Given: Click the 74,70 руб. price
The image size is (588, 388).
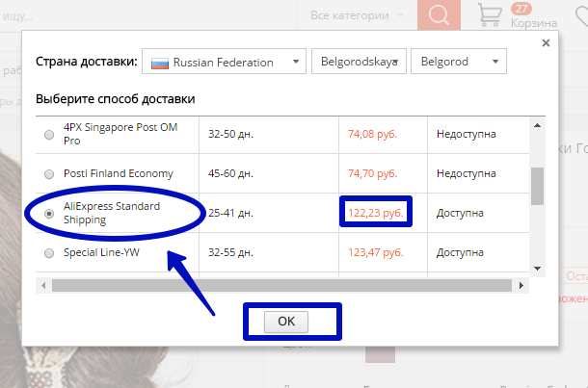Looking at the screenshot, I should (372, 173).
